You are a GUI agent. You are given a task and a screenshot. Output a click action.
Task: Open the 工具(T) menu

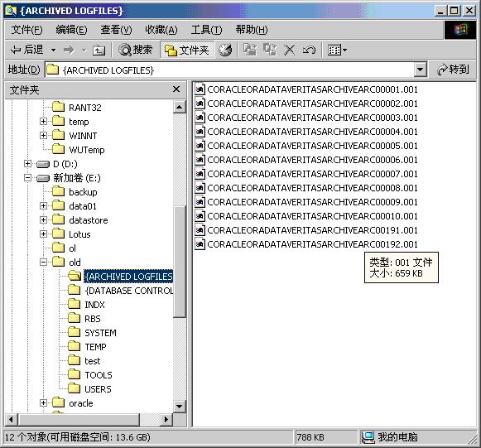click(x=206, y=30)
